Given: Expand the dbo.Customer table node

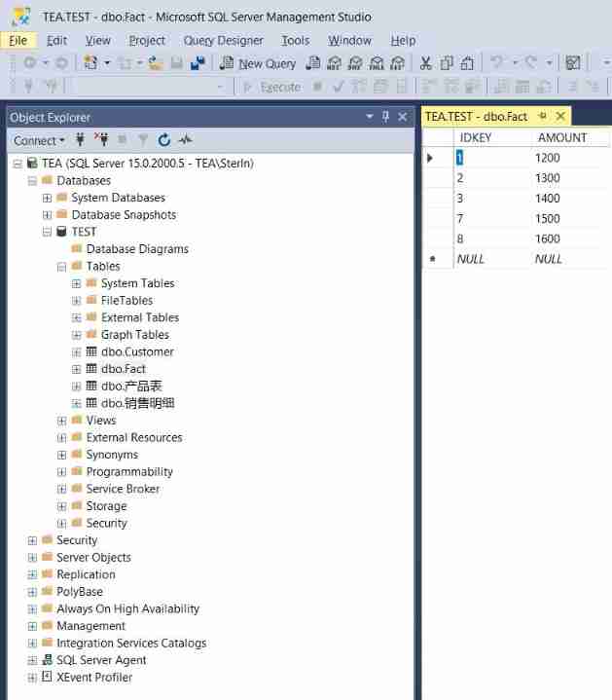Looking at the screenshot, I should (76, 352).
